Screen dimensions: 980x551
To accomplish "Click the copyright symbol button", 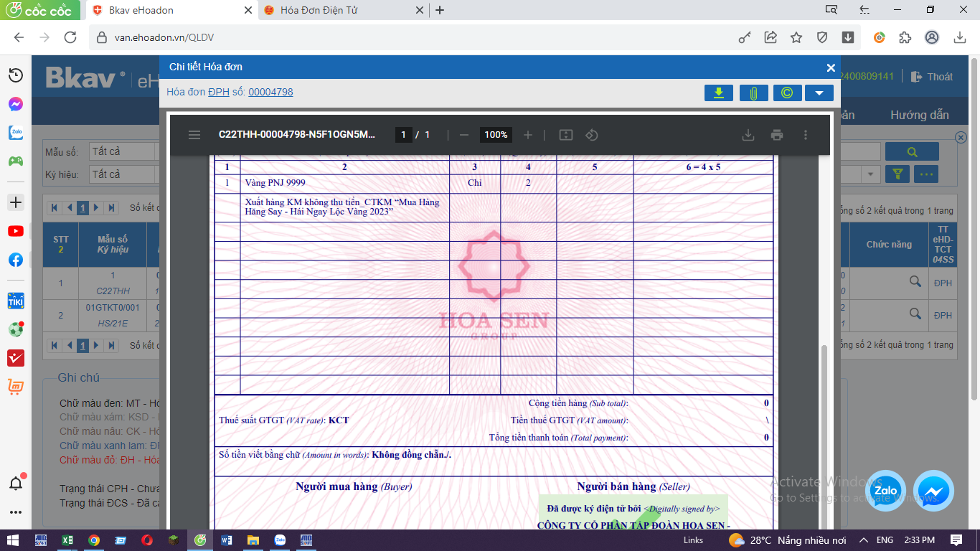I will [787, 93].
